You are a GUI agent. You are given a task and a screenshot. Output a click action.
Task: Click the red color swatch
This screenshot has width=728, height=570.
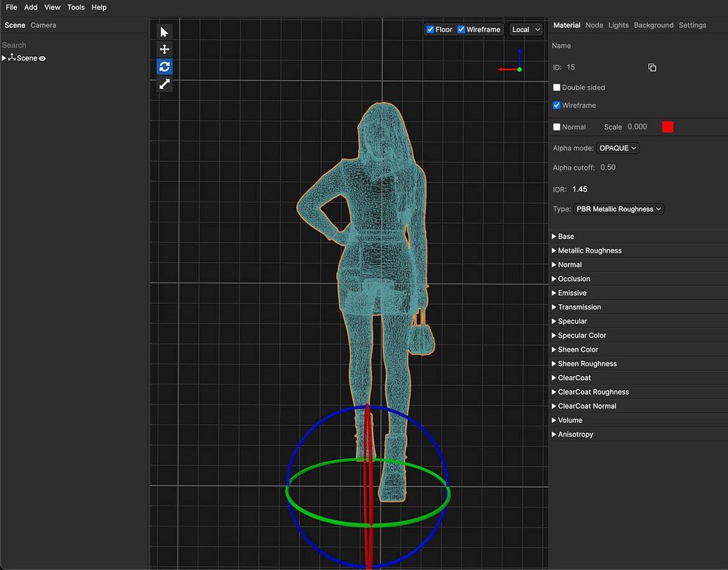pos(668,127)
